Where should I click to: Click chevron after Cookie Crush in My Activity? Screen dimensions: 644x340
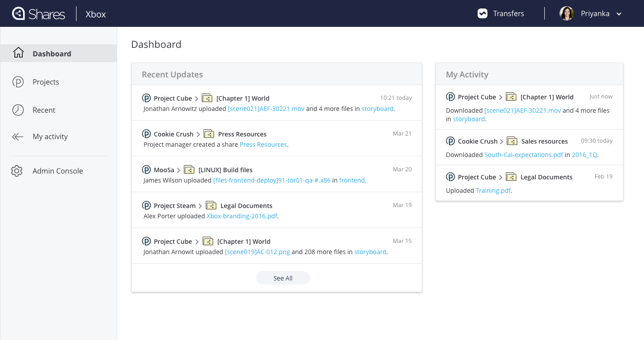tap(502, 141)
